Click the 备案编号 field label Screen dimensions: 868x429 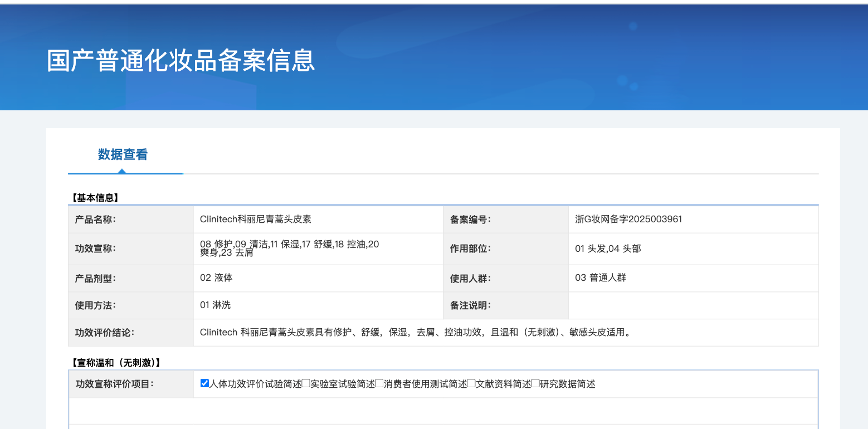471,220
